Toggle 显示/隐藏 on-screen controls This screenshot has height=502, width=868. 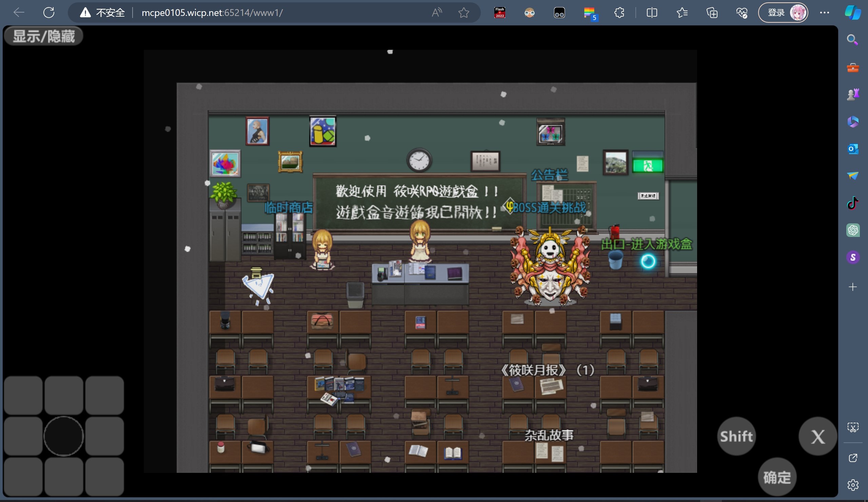point(44,36)
